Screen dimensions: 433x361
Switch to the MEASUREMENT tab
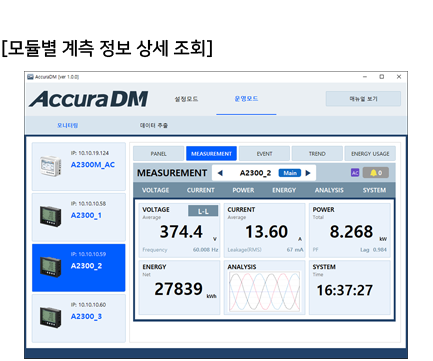[x=211, y=154]
